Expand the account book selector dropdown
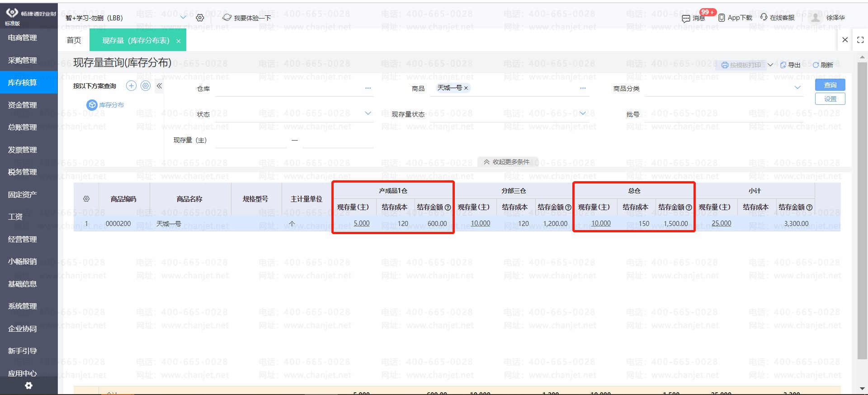 click(183, 18)
